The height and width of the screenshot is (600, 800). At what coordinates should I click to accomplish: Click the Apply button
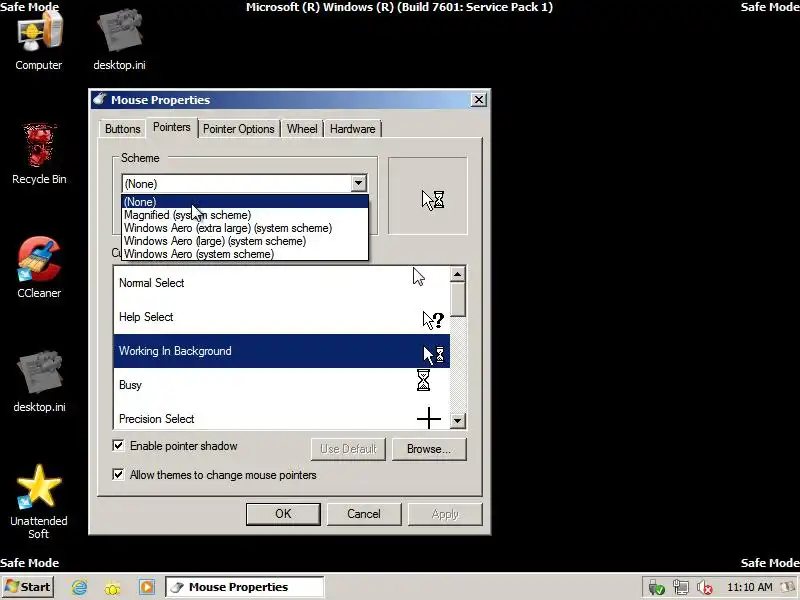click(x=445, y=514)
